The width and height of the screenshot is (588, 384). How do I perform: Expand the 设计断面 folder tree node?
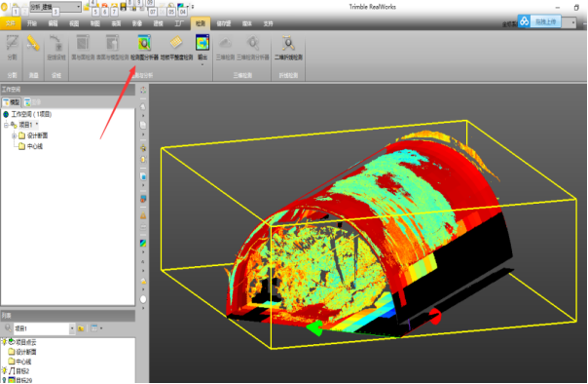pos(14,135)
